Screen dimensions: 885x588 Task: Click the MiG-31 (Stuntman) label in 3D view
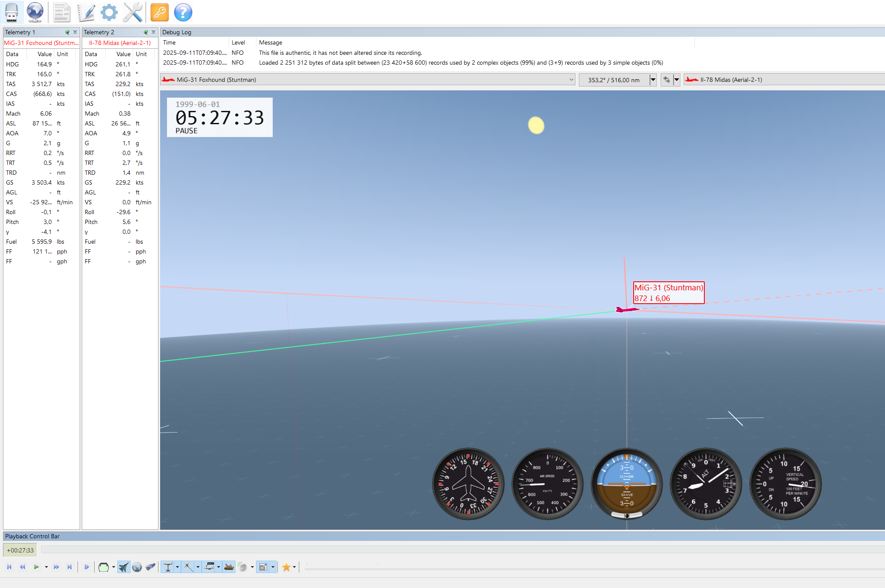click(x=669, y=293)
